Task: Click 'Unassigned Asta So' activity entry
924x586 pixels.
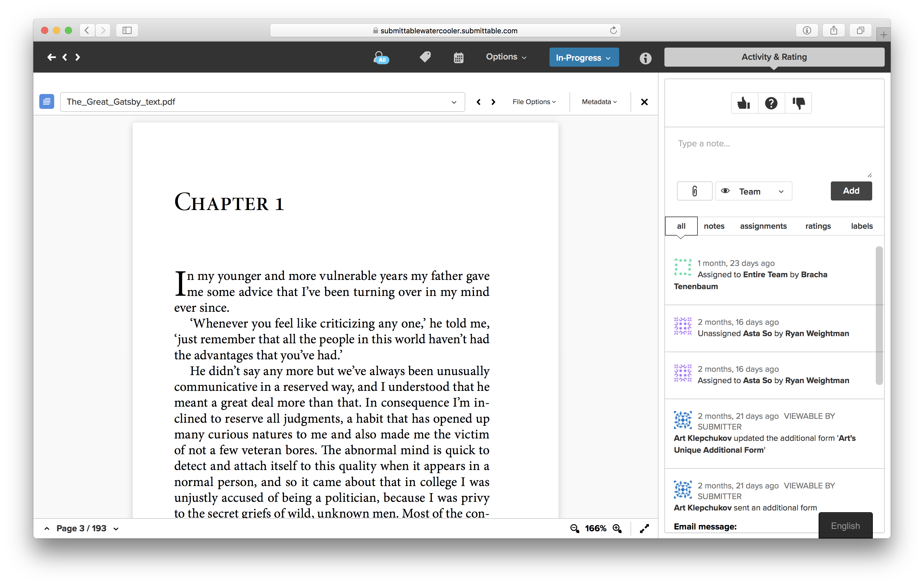Action: (x=774, y=328)
